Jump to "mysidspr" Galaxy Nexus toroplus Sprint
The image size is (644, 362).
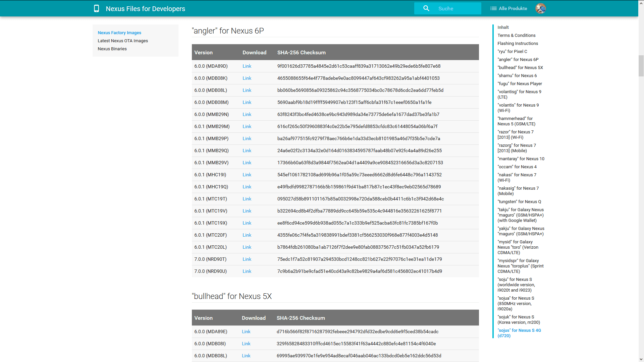click(521, 266)
